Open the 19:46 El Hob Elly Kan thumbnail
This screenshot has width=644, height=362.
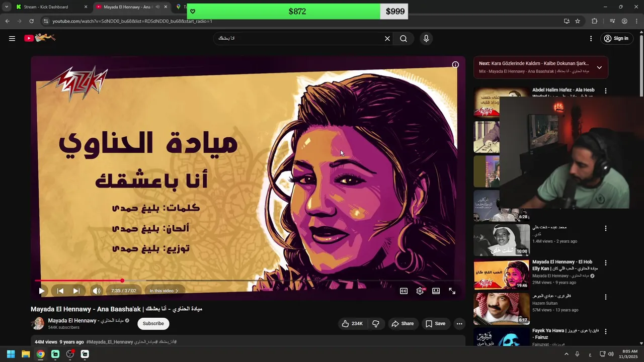point(502,274)
